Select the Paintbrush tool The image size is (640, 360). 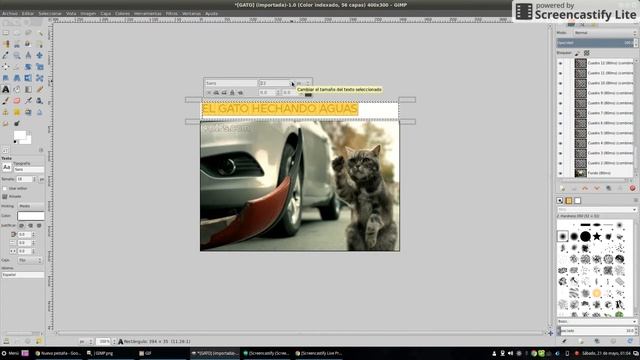[6, 100]
